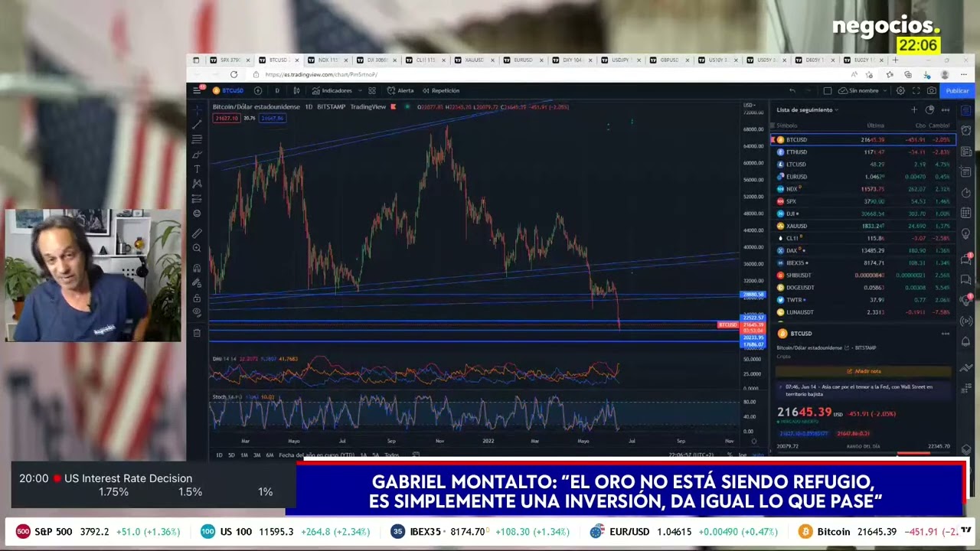Select IBEX35 row in watchlist
Viewport: 980px width, 551px height.
coord(864,262)
